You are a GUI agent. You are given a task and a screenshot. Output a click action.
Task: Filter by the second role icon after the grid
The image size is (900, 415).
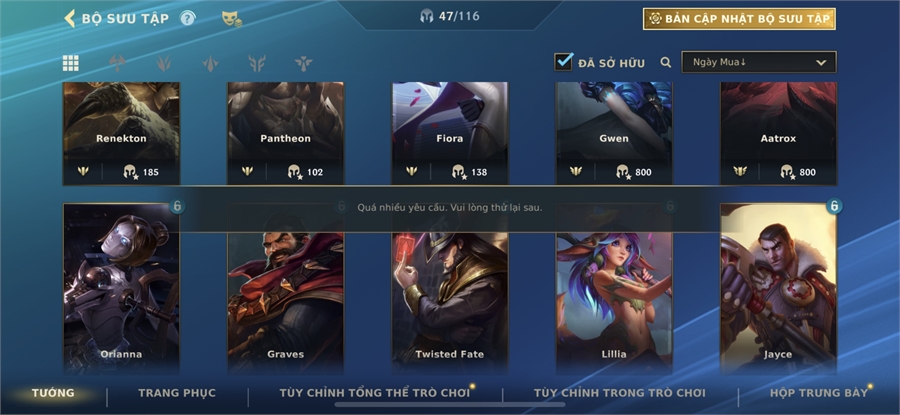tap(164, 63)
